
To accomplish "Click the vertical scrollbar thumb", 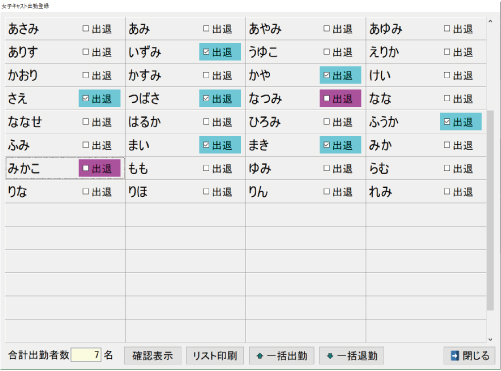I will pos(490,210).
